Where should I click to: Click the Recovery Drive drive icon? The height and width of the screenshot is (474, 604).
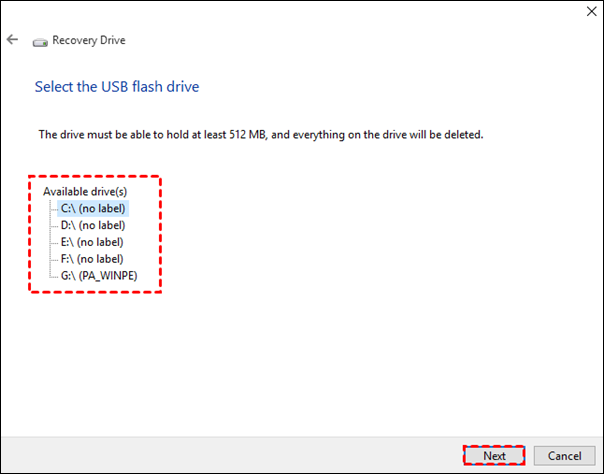click(x=40, y=42)
